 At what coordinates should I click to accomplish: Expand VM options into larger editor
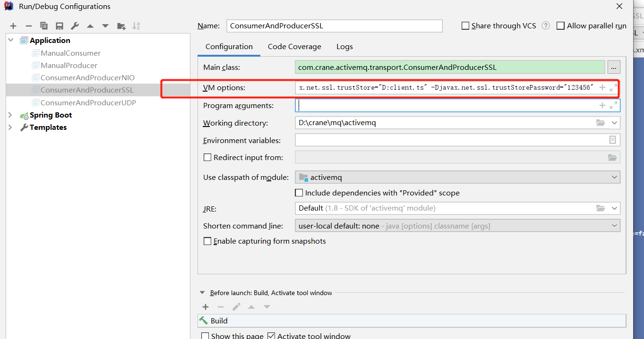(x=612, y=87)
